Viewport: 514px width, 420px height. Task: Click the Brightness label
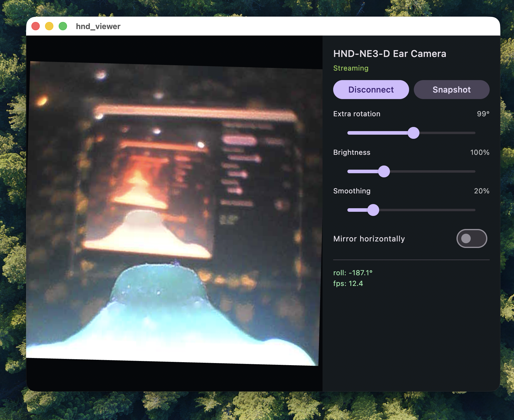[x=352, y=152]
